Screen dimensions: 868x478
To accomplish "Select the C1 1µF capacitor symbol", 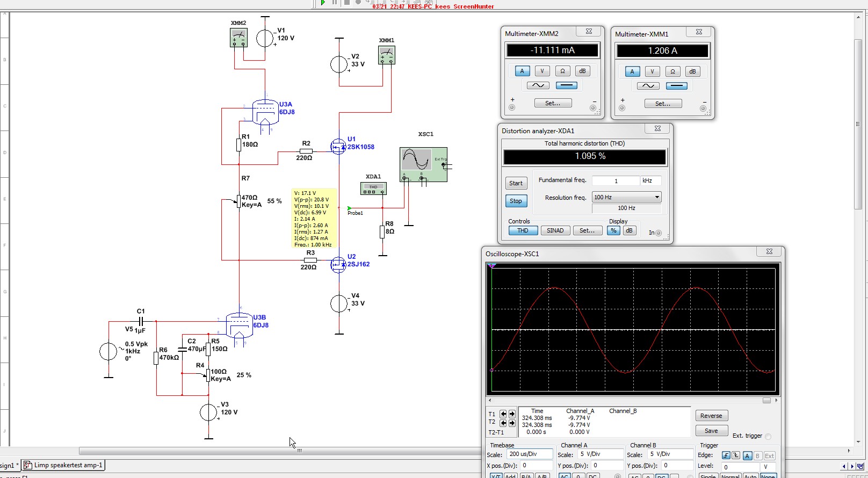I will tap(141, 321).
